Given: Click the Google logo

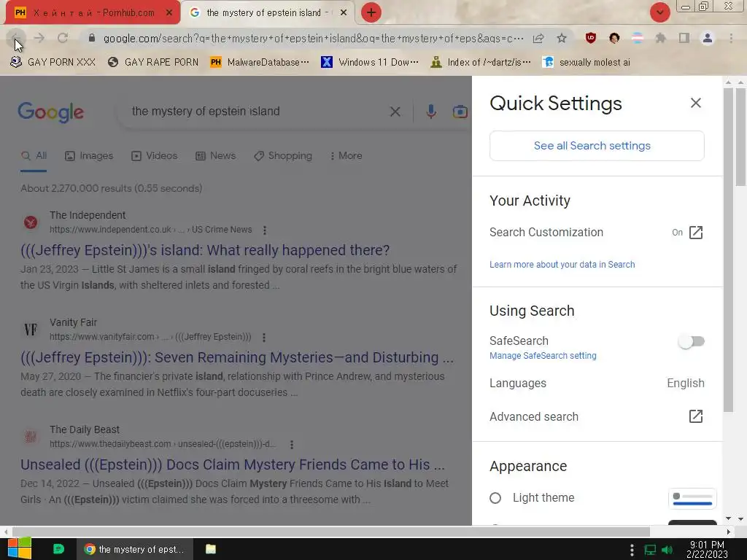Looking at the screenshot, I should [x=51, y=112].
